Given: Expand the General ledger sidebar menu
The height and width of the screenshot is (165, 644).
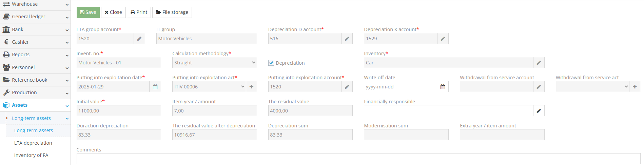Looking at the screenshot, I should pyautogui.click(x=35, y=17).
